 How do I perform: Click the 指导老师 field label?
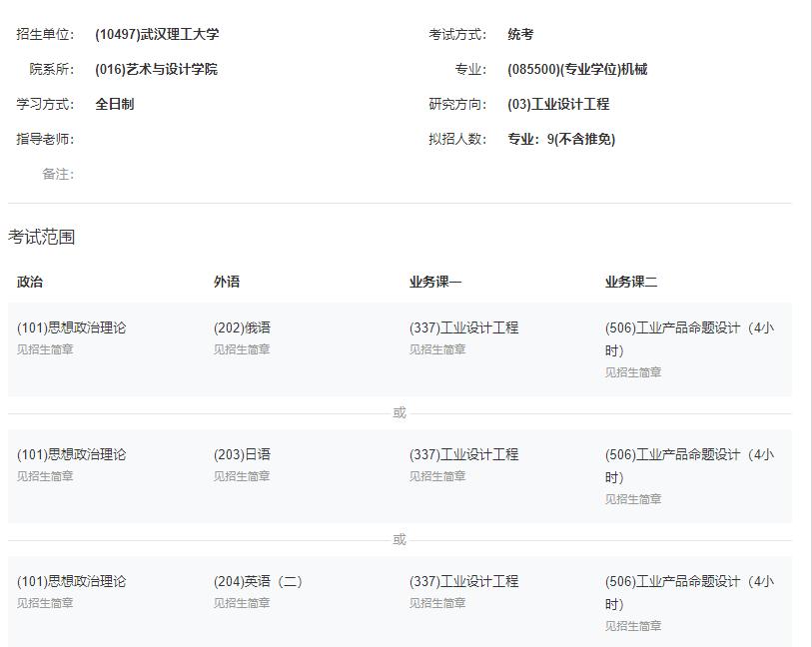[x=45, y=139]
